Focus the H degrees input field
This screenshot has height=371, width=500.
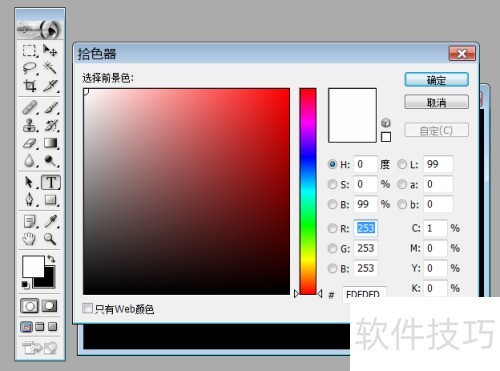(x=365, y=164)
